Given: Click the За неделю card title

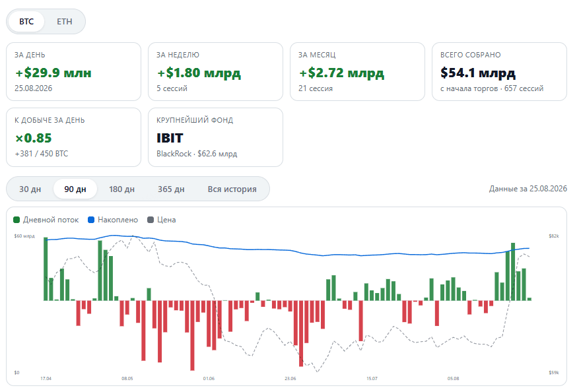Looking at the screenshot, I should [178, 55].
